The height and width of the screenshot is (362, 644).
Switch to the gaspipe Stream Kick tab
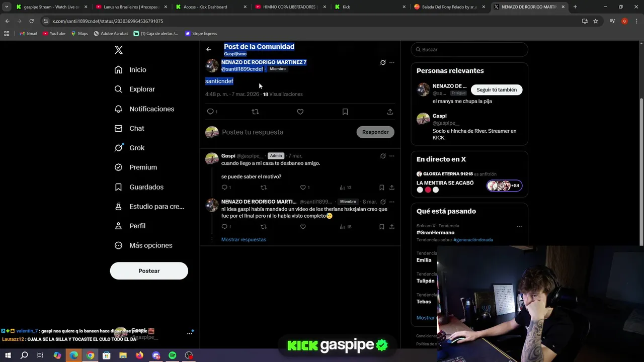pyautogui.click(x=51, y=7)
